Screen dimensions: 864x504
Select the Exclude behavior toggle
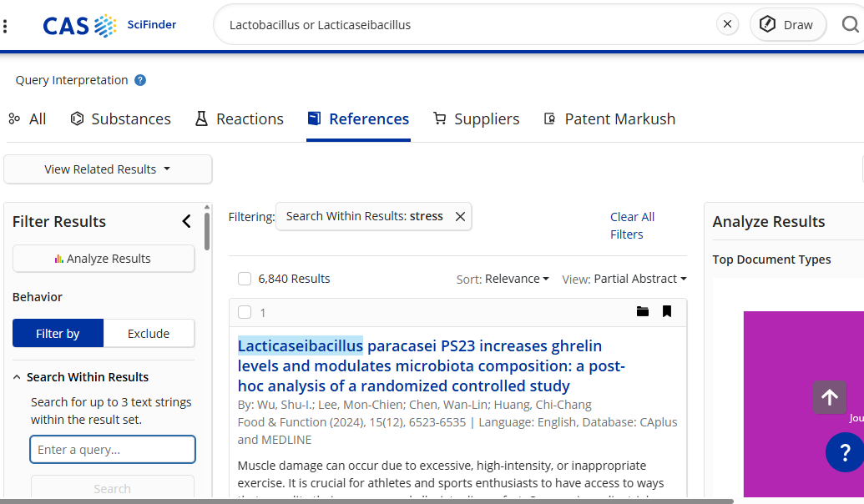149,334
